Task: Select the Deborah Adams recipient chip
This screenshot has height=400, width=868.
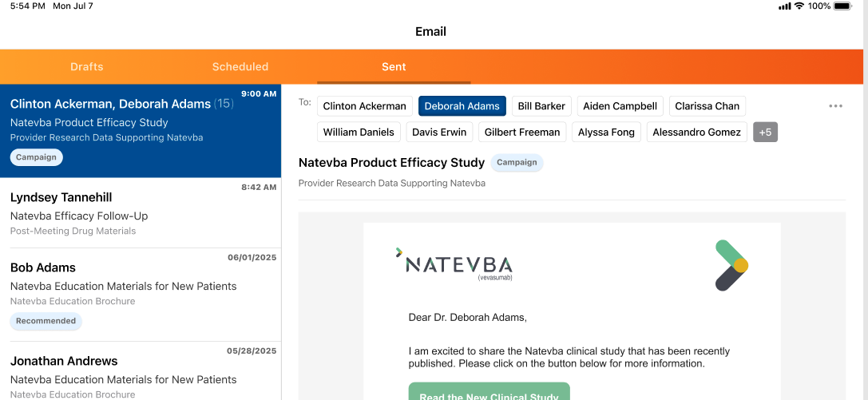Action: [x=462, y=106]
